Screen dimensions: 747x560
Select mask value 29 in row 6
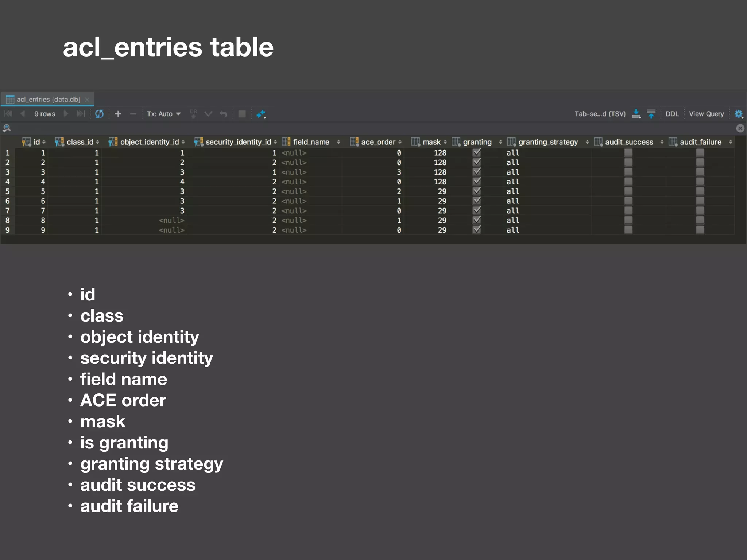tap(442, 201)
